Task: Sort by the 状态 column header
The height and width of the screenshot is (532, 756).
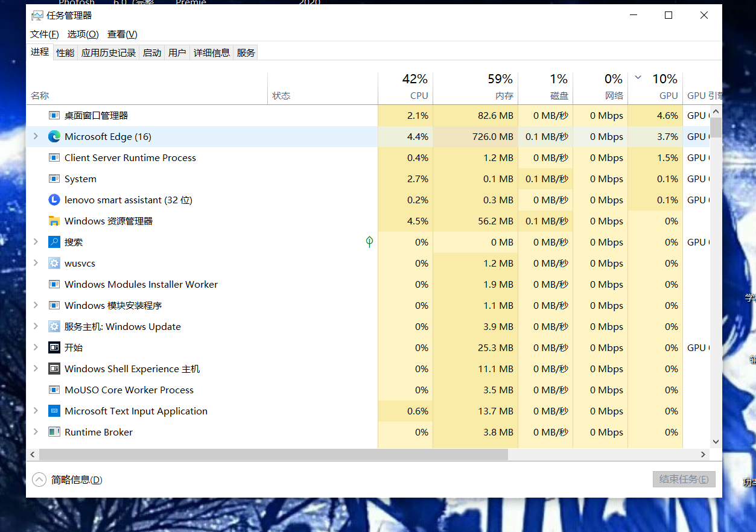Action: click(x=323, y=88)
